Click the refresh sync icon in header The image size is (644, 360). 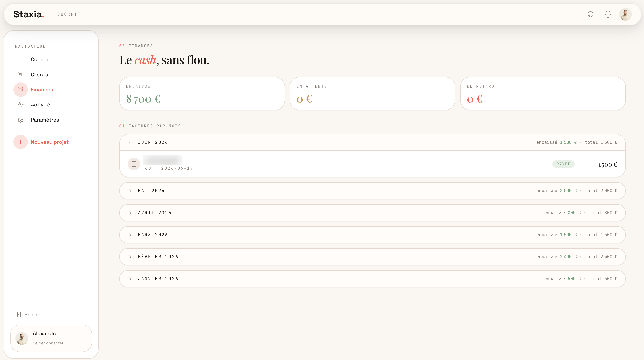(590, 14)
